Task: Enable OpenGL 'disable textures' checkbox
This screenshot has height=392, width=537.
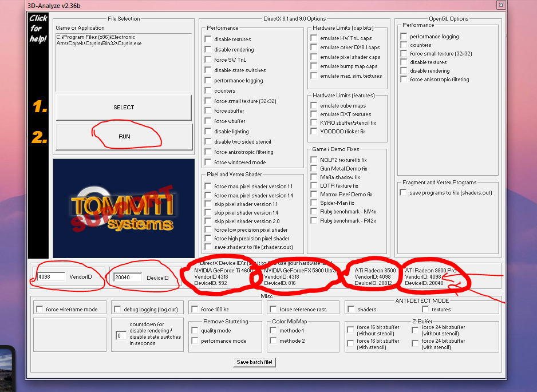Action: [404, 62]
